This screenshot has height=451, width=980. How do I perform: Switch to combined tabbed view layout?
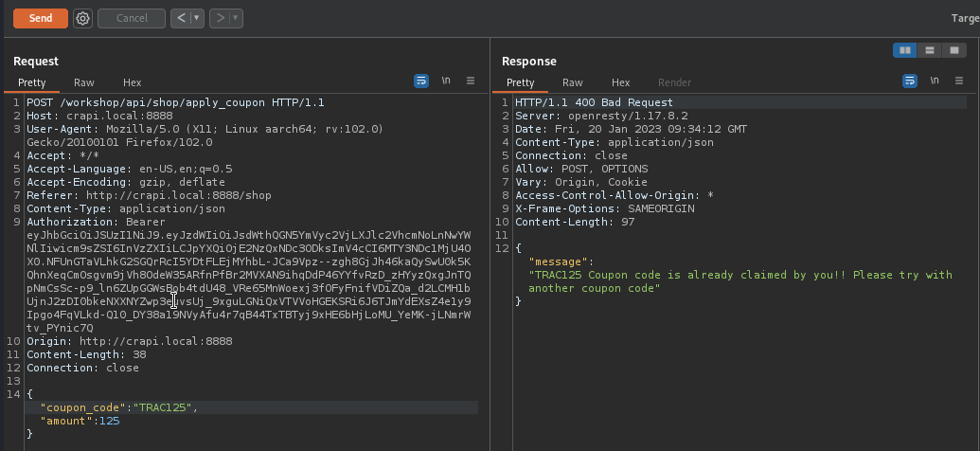(954, 50)
